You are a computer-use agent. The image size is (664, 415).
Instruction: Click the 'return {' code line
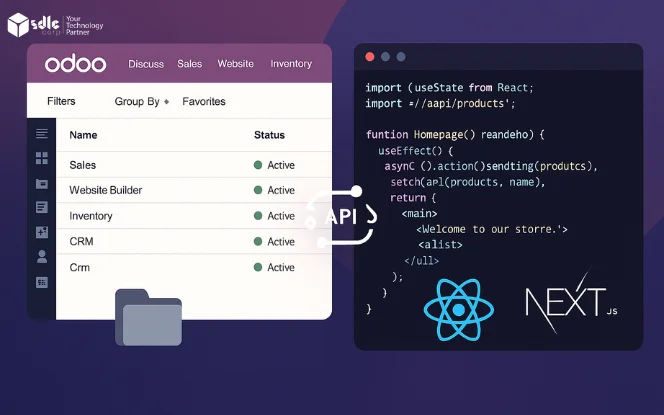tap(413, 198)
